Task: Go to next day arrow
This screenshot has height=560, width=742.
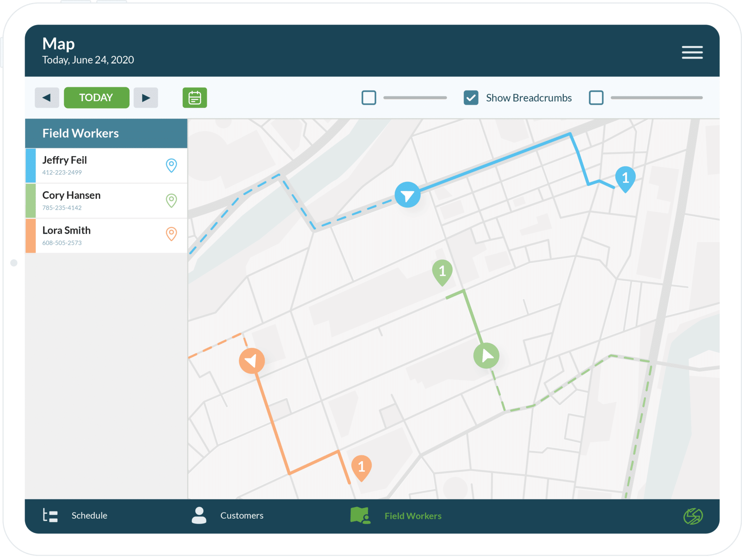Action: click(x=146, y=98)
